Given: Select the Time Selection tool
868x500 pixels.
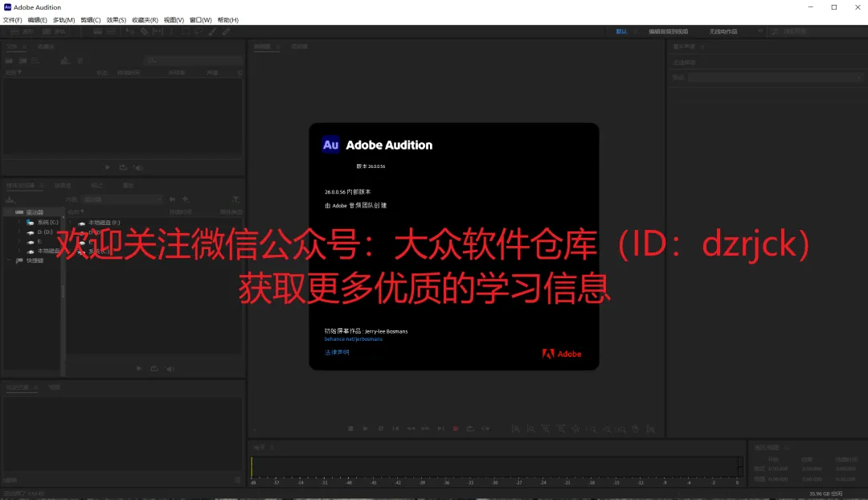Looking at the screenshot, I should coord(172,31).
